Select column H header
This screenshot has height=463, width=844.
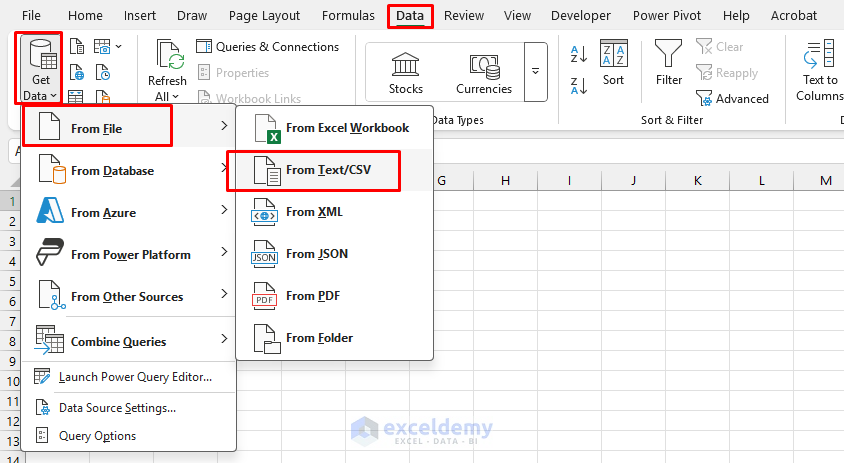tap(505, 180)
